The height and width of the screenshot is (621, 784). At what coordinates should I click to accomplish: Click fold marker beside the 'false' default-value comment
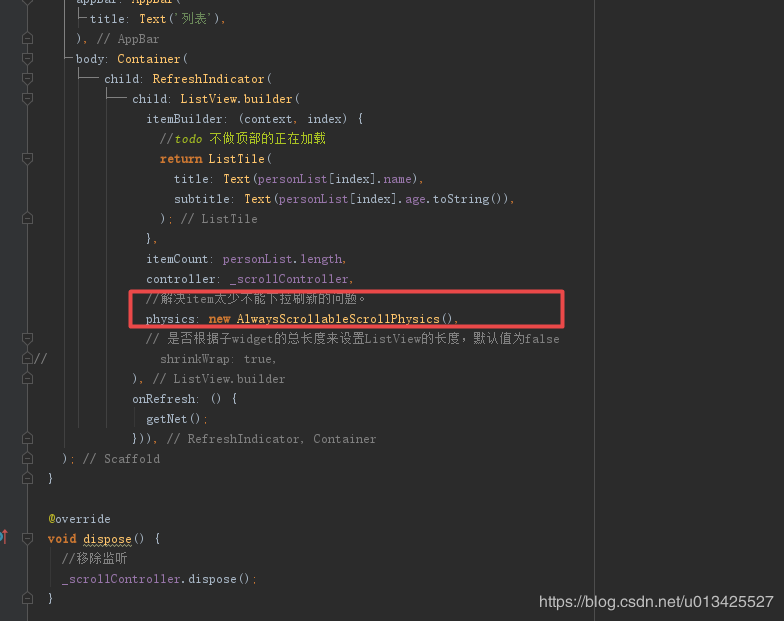28,339
